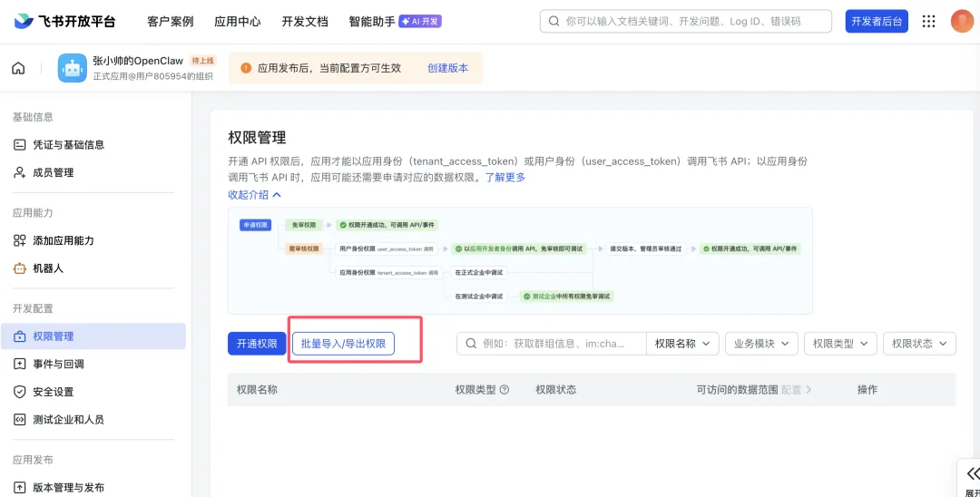Open the 权限名称 search-type dropdown
This screenshot has height=497, width=980.
[681, 344]
